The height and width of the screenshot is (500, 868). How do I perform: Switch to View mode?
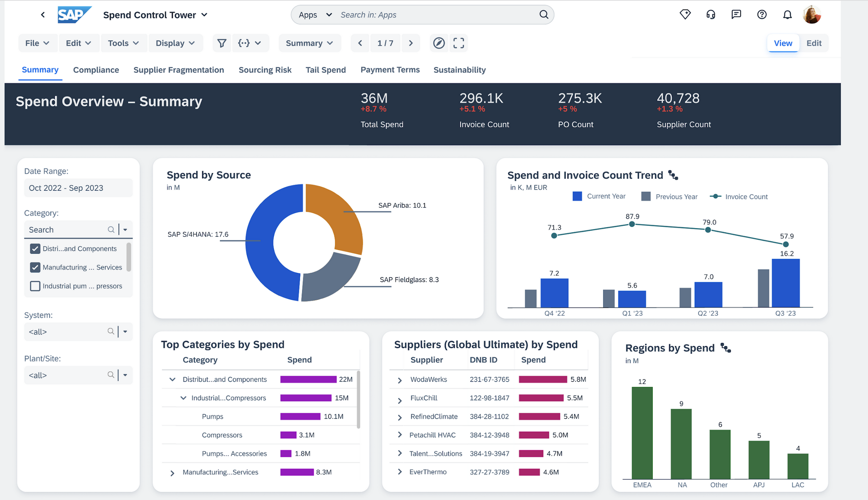[x=783, y=43]
